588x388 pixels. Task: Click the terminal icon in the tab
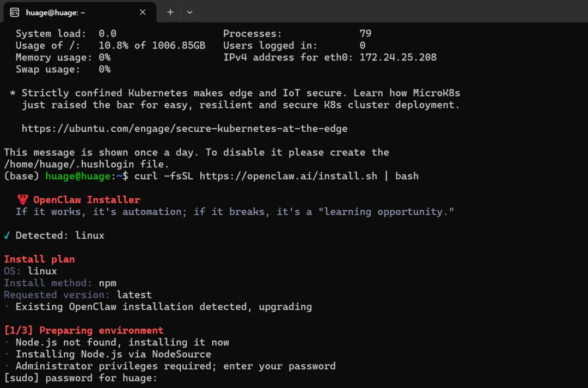[15, 12]
